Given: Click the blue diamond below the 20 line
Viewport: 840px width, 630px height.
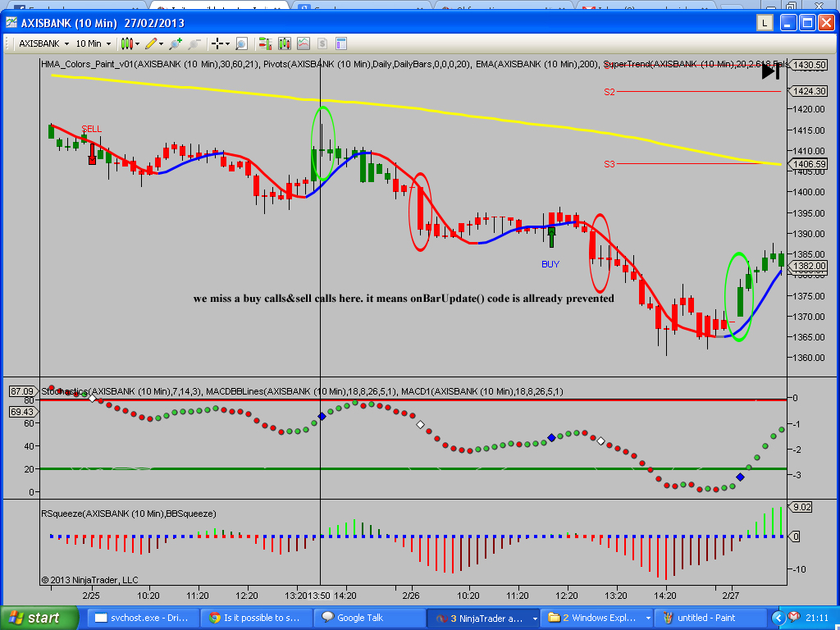Looking at the screenshot, I should [x=741, y=477].
